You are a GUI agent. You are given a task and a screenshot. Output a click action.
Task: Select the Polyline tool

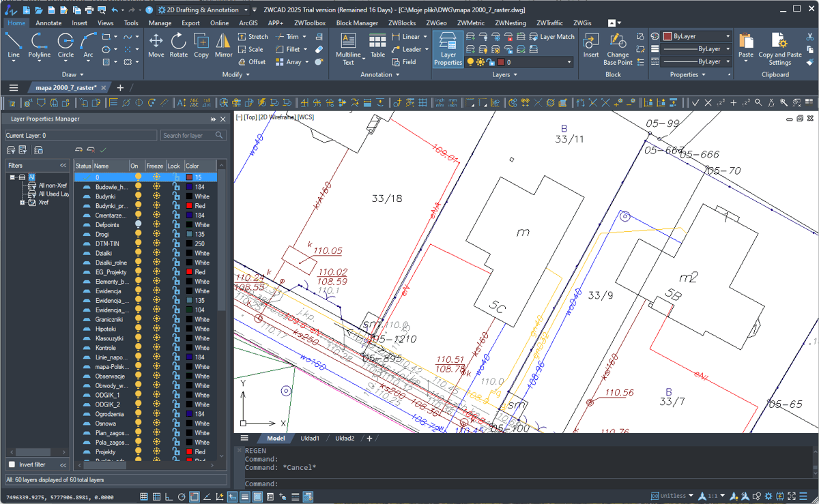(x=40, y=45)
